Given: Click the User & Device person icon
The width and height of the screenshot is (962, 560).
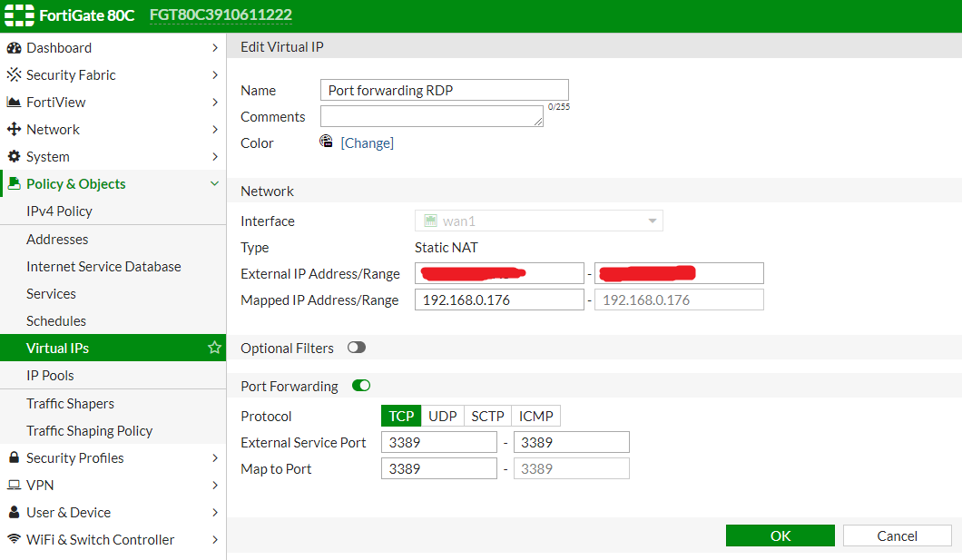Looking at the screenshot, I should pos(14,512).
